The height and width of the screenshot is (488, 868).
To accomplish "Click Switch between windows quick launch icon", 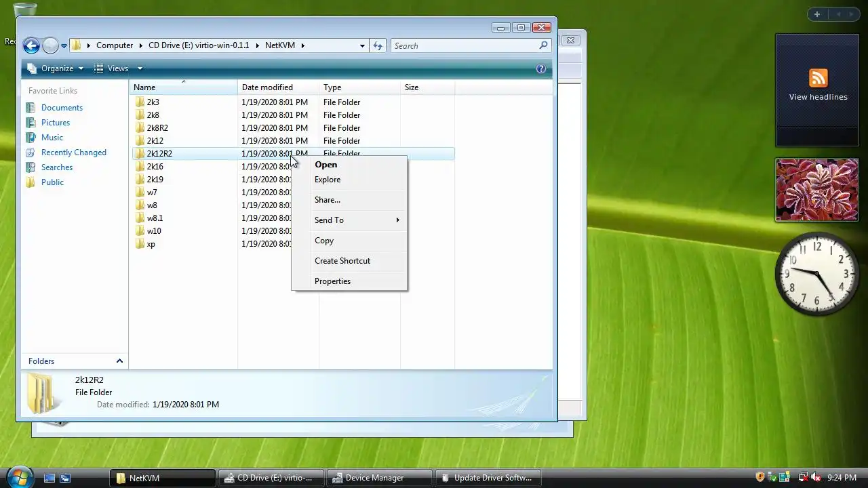I will 65,478.
